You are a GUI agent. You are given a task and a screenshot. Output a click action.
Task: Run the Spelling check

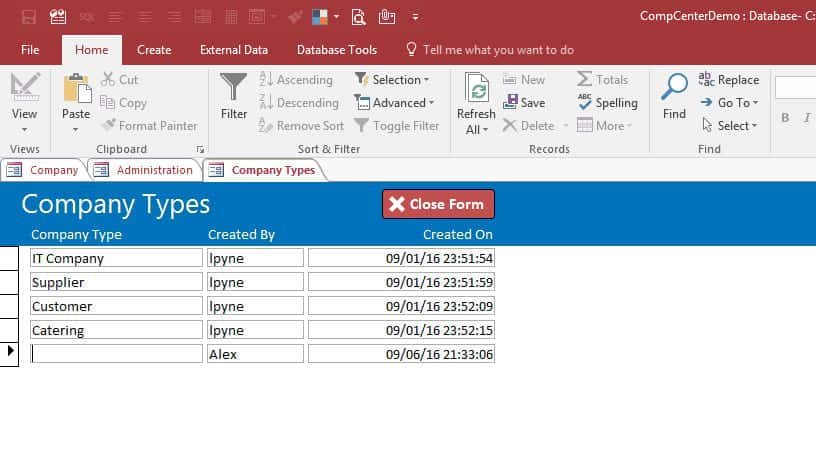pos(607,103)
